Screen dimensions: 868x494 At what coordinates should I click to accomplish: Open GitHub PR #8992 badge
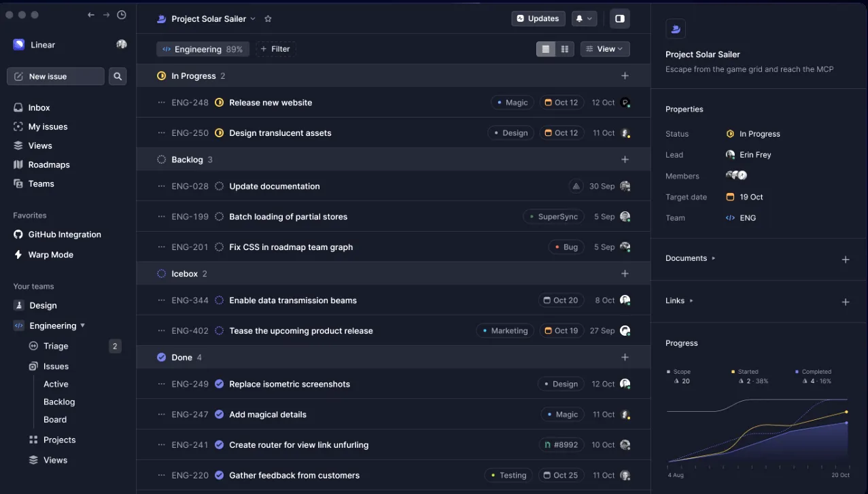click(561, 445)
